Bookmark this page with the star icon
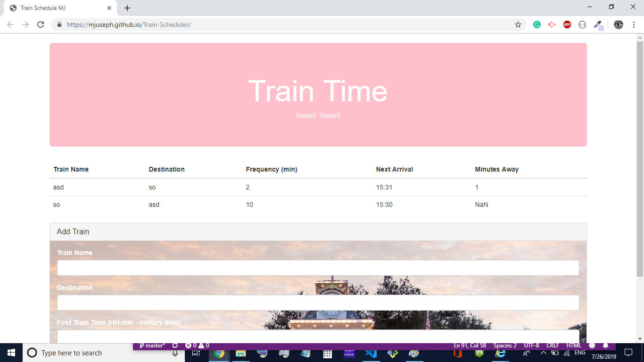This screenshot has width=644, height=362. point(518,25)
